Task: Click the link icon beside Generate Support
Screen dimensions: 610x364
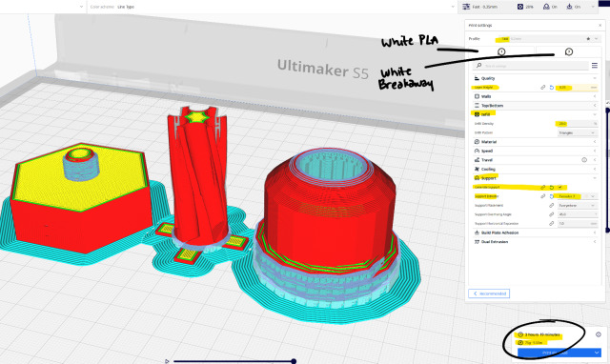Action: coord(542,187)
